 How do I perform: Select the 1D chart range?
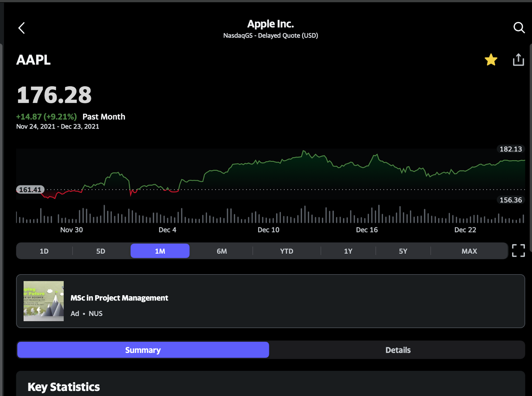[x=44, y=251]
